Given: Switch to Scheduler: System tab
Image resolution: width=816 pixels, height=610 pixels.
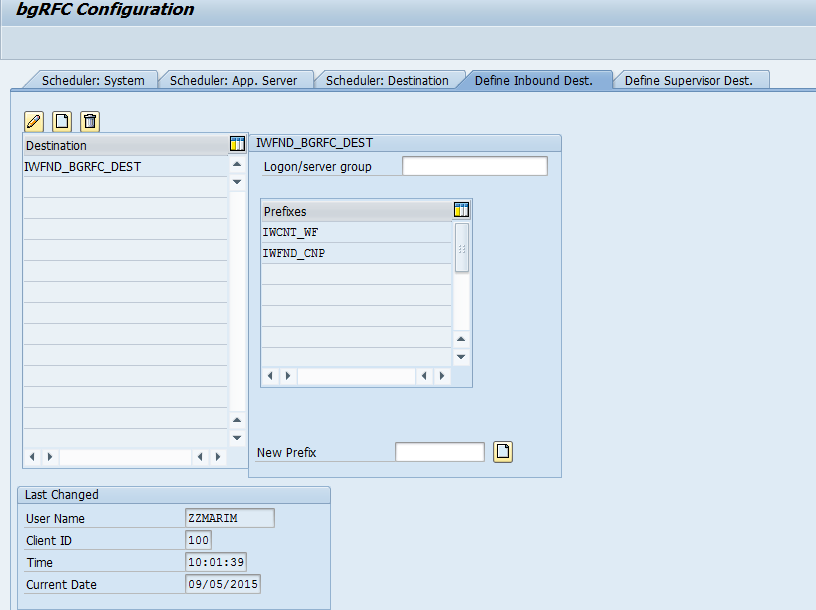Looking at the screenshot, I should pos(93,80).
